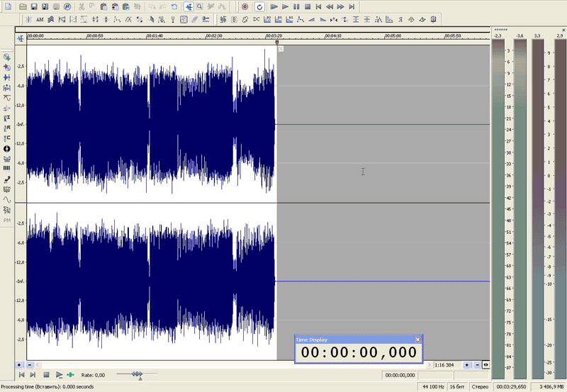The height and width of the screenshot is (392, 567).
Task: Click the Open folder icon
Action: point(23,6)
